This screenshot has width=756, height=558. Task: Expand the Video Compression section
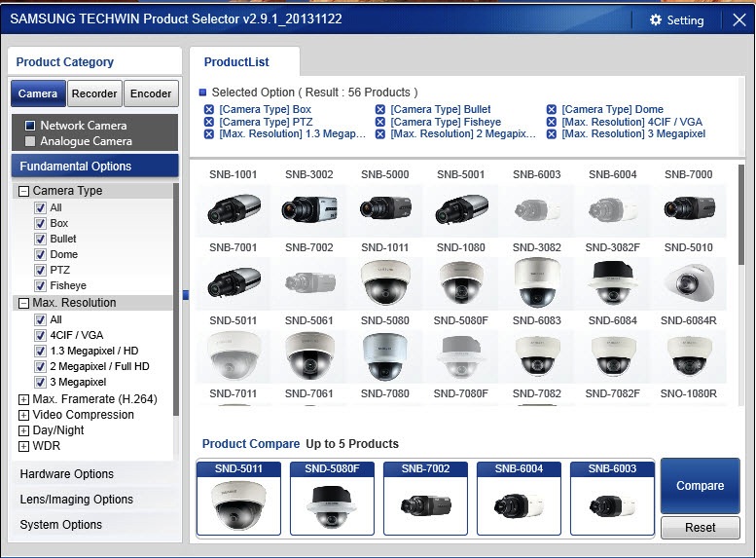(x=23, y=415)
